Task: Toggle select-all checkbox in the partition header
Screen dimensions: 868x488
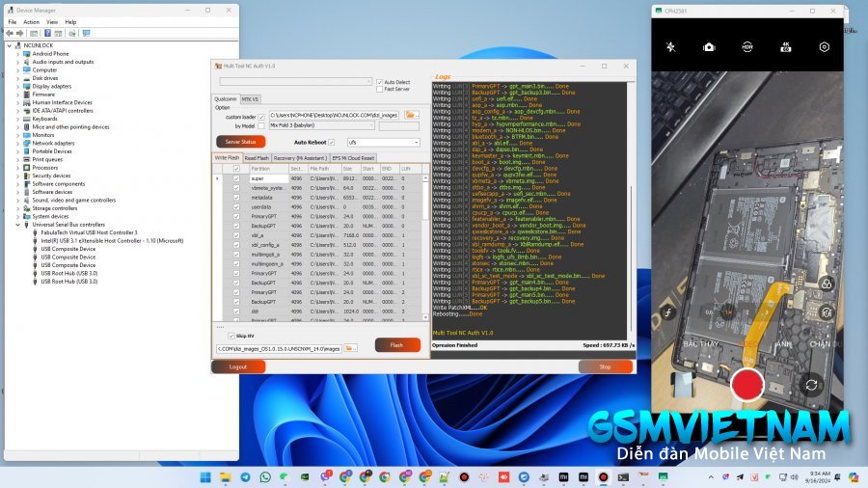Action: (236, 169)
